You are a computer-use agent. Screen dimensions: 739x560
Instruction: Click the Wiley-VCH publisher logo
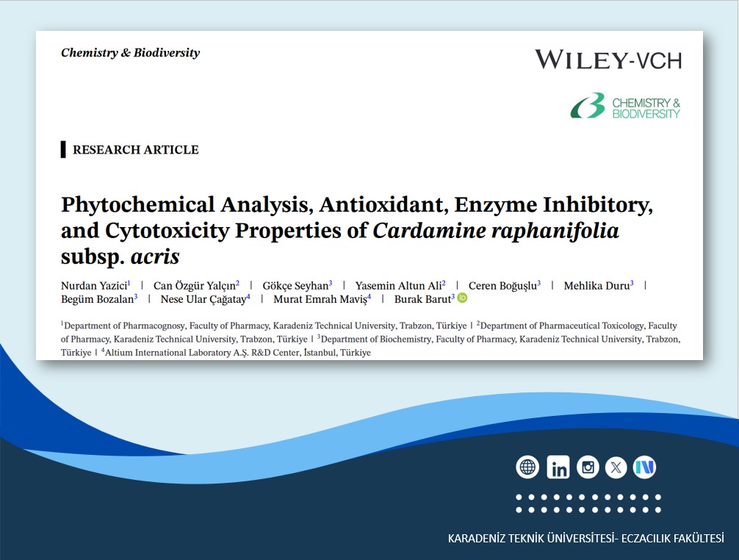click(x=608, y=60)
